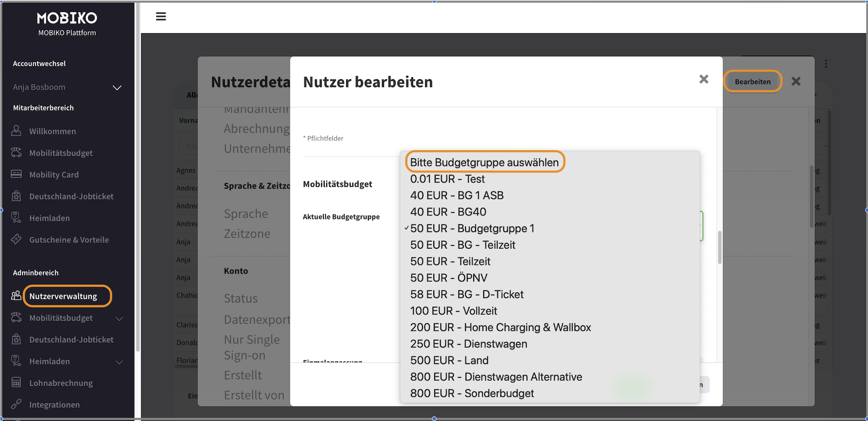Viewport: 868px width, 421px height.
Task: Click the Lohnabrechnung calculator icon
Action: [16, 382]
